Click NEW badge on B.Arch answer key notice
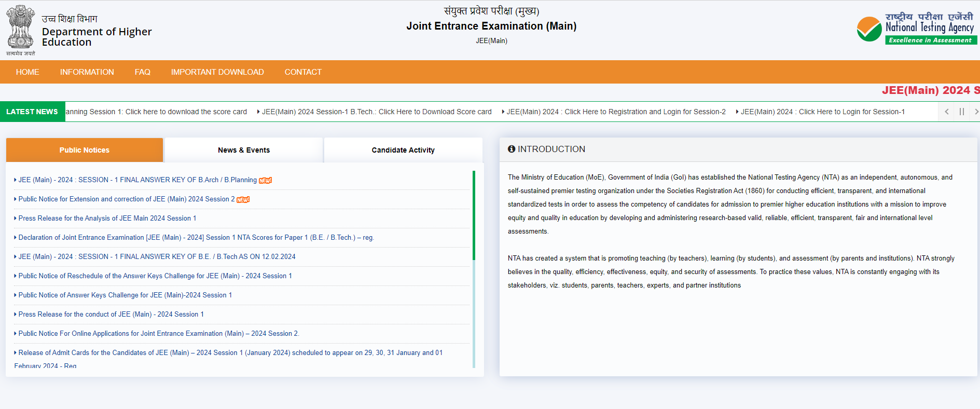Image resolution: width=980 pixels, height=409 pixels. tap(265, 180)
